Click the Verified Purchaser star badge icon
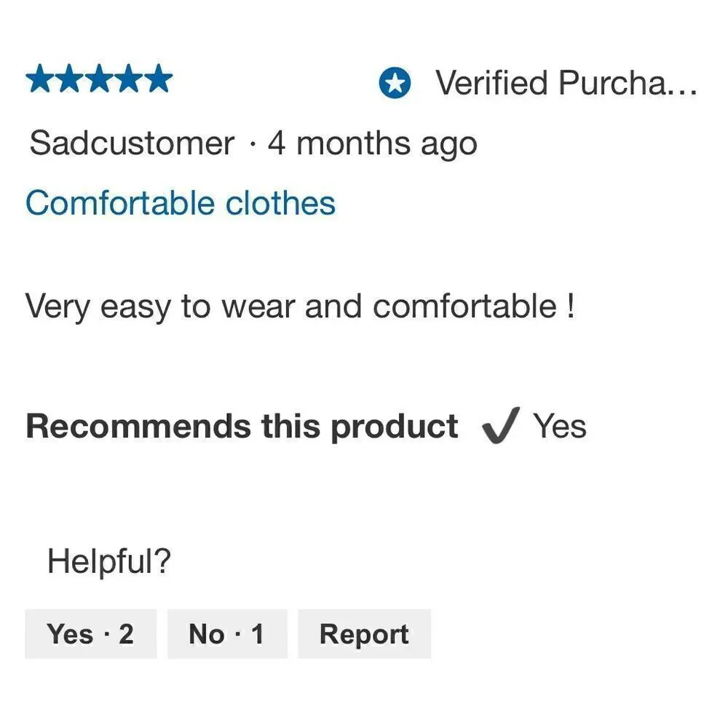Screen dimensions: 728x728 [x=395, y=83]
